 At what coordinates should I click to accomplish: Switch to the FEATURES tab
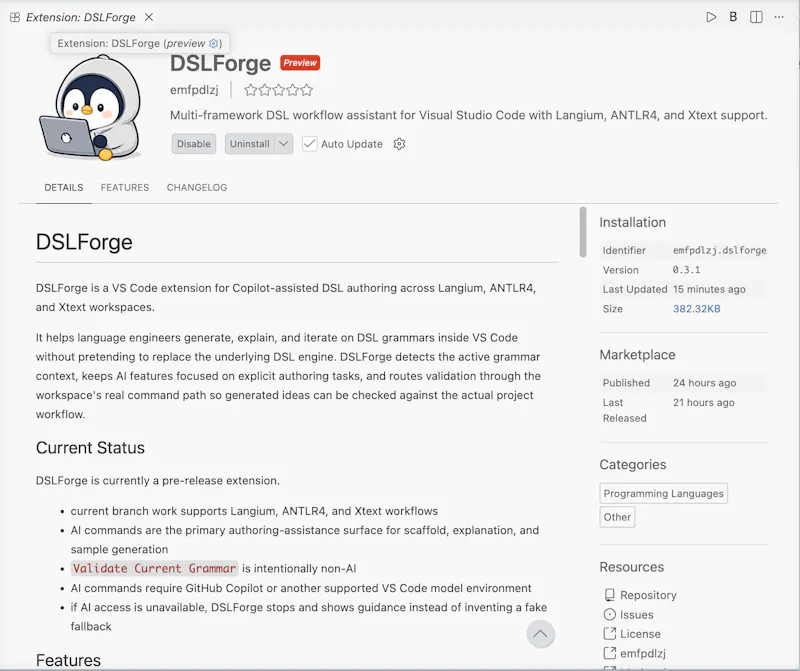coord(125,187)
